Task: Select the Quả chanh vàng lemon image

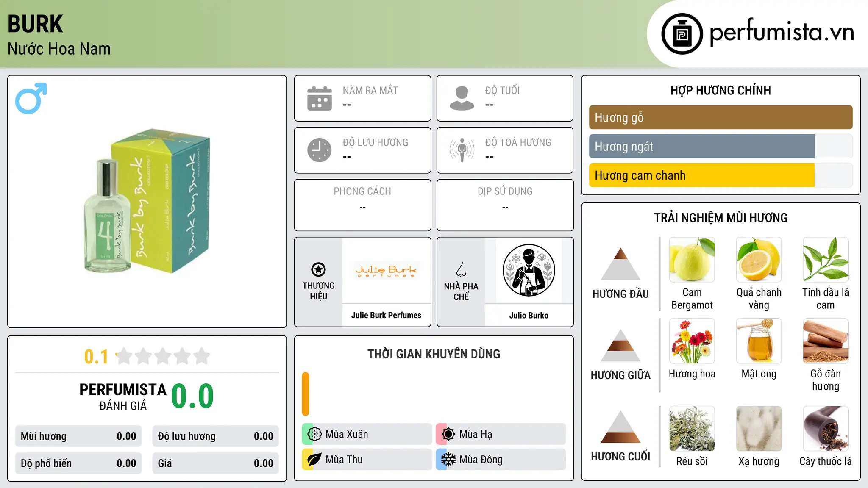Action: tap(759, 260)
